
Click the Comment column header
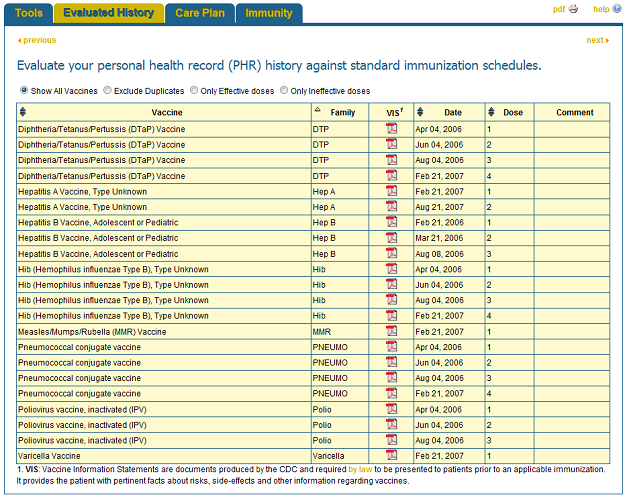(574, 112)
